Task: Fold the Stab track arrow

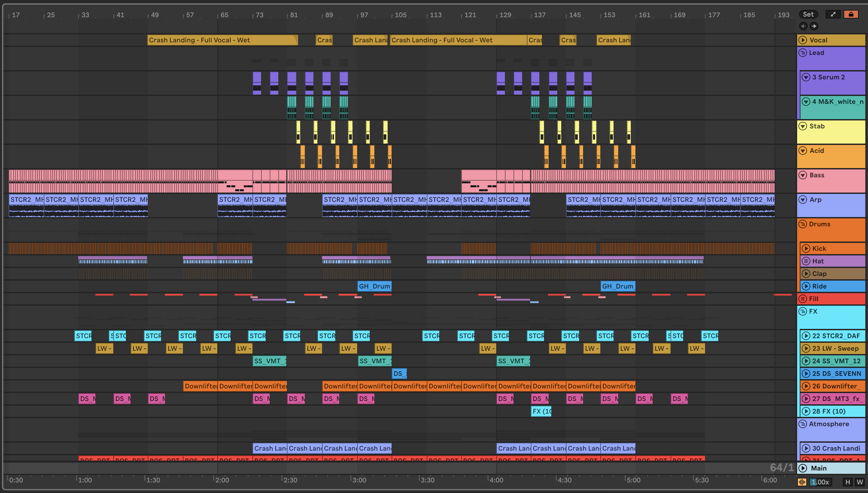Action: [803, 126]
